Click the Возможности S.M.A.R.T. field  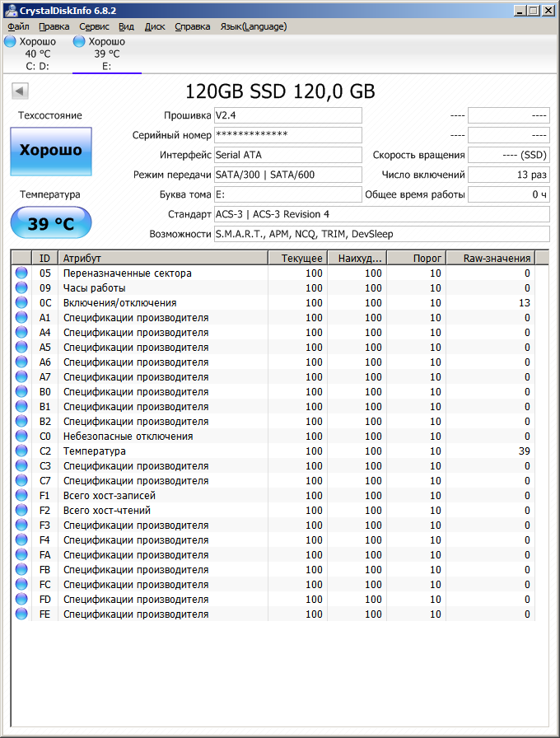pyautogui.click(x=381, y=234)
